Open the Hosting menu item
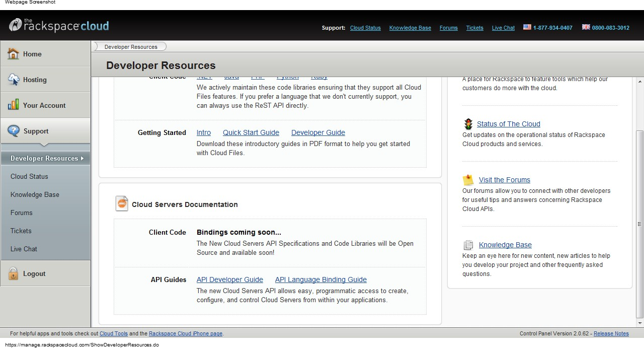This screenshot has height=348, width=644. (x=45, y=80)
